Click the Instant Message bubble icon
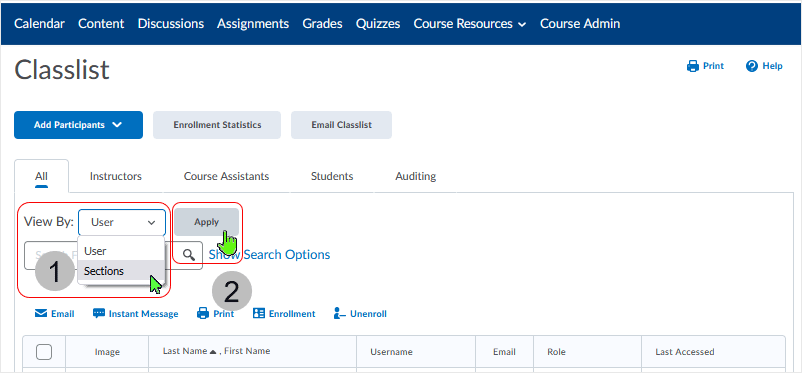The height and width of the screenshot is (373, 802). pyautogui.click(x=99, y=314)
